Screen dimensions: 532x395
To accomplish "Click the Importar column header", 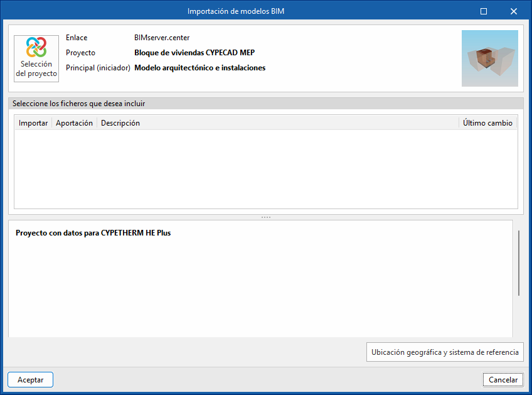I will pos(33,123).
